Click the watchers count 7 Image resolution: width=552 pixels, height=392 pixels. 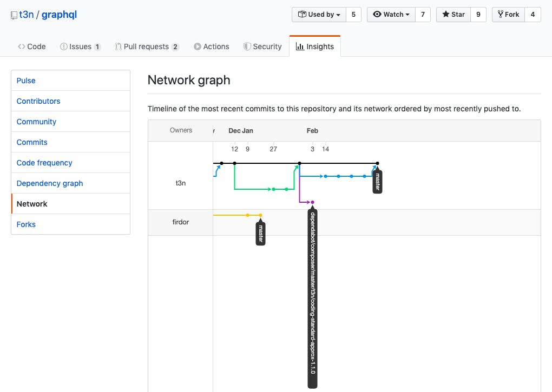(423, 15)
